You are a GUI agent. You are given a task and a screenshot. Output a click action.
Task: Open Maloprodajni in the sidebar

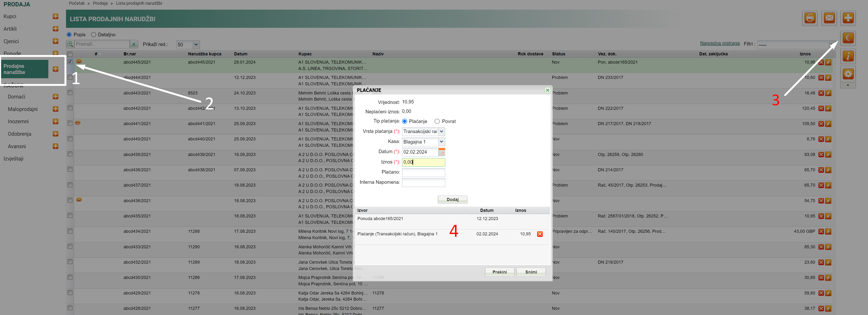point(23,109)
